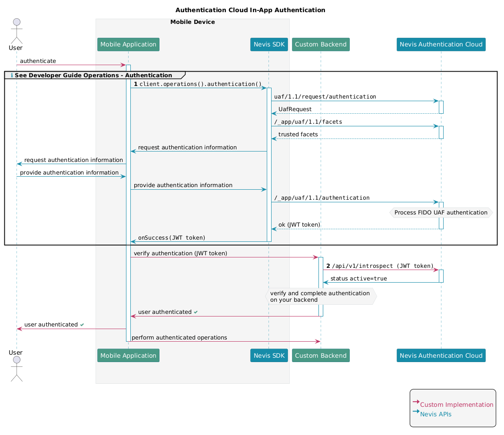Click the User actor figure at the bottom
The width and height of the screenshot is (504, 435).
tap(17, 369)
